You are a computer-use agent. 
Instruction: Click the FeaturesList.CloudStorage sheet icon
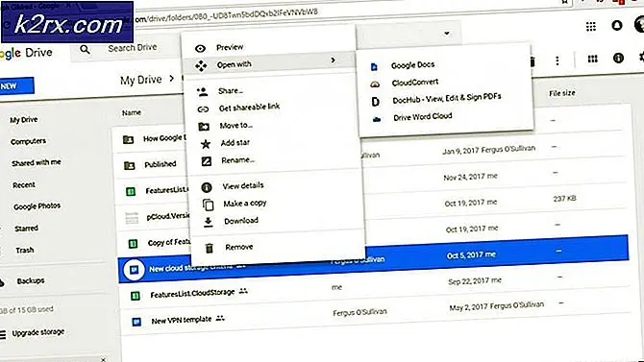pyautogui.click(x=136, y=296)
